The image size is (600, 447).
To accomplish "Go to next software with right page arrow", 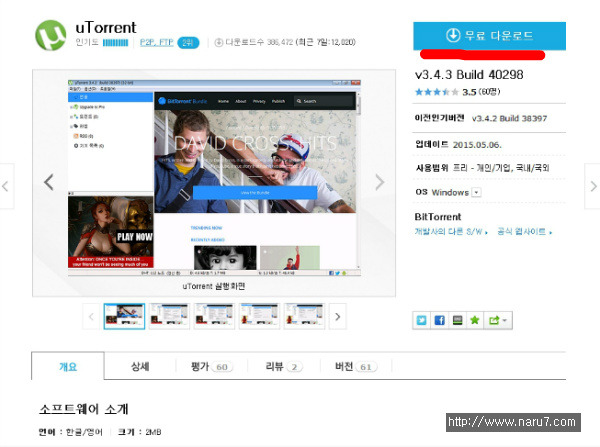I will tap(592, 186).
